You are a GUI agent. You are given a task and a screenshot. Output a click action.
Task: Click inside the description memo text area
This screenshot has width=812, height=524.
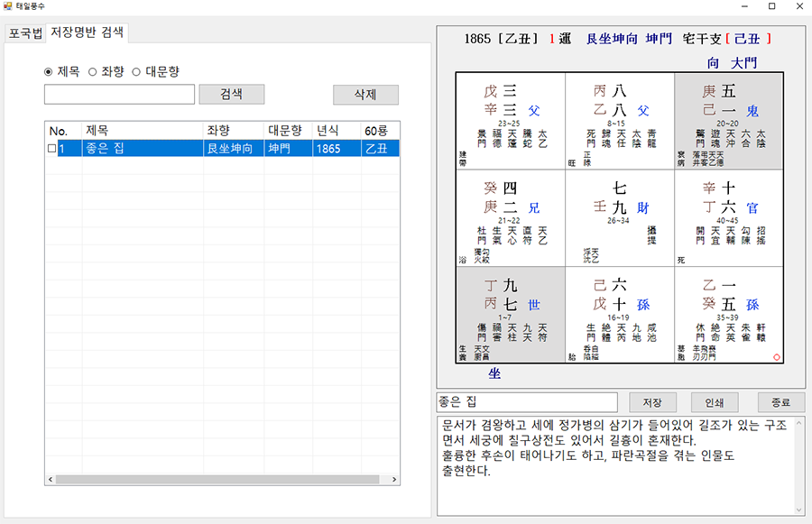pyautogui.click(x=616, y=466)
